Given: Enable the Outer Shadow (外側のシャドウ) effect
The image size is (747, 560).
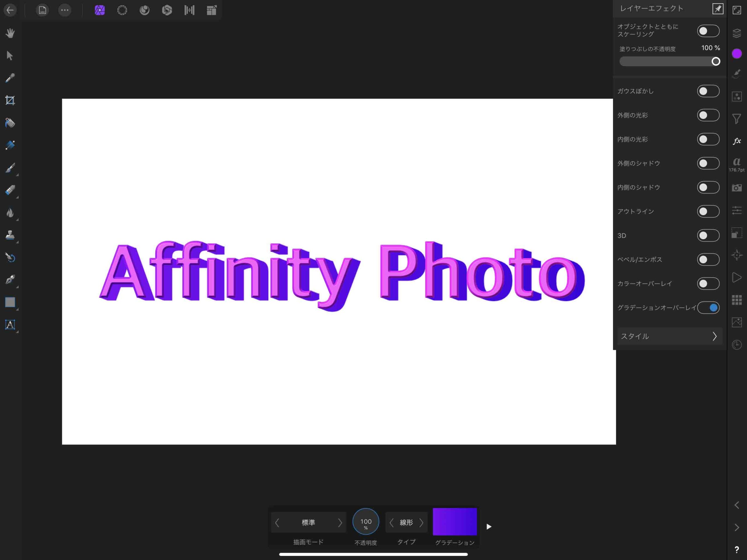Looking at the screenshot, I should click(708, 163).
